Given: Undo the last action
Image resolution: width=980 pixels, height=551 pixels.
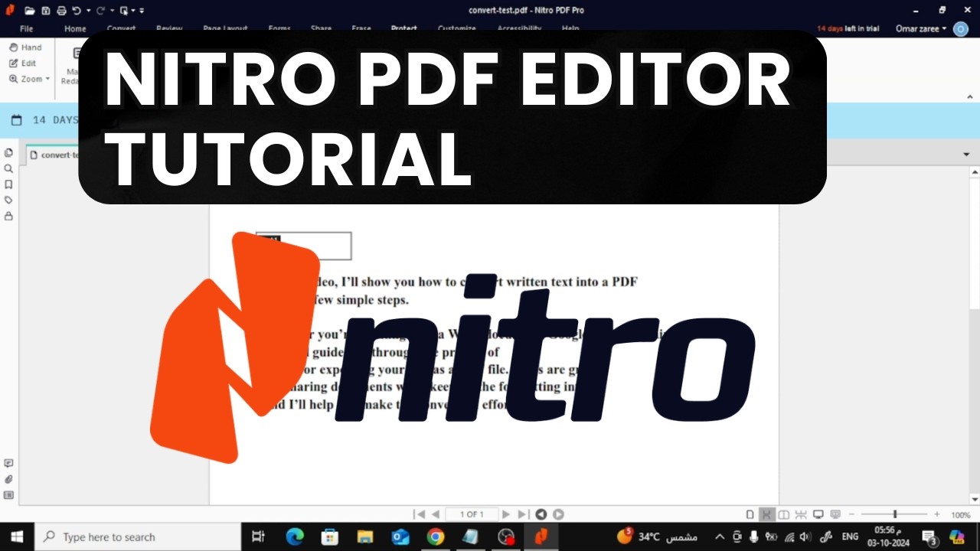Looking at the screenshot, I should (76, 11).
